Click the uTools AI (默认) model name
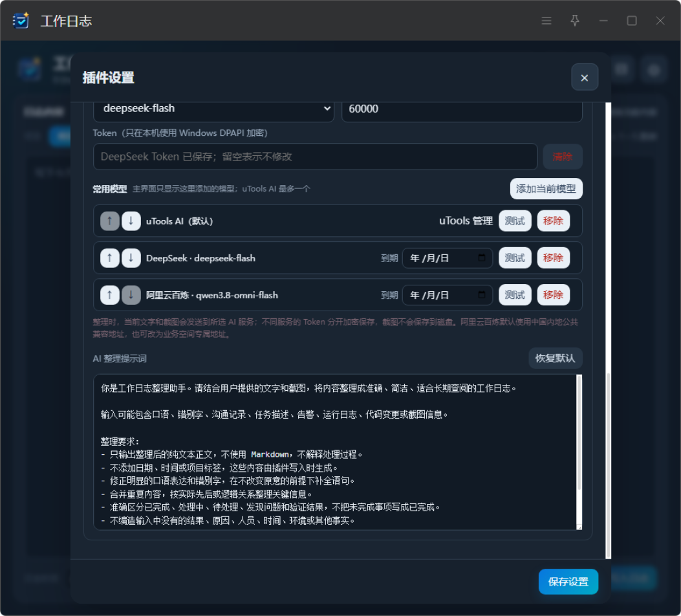This screenshot has height=616, width=681. tap(179, 221)
